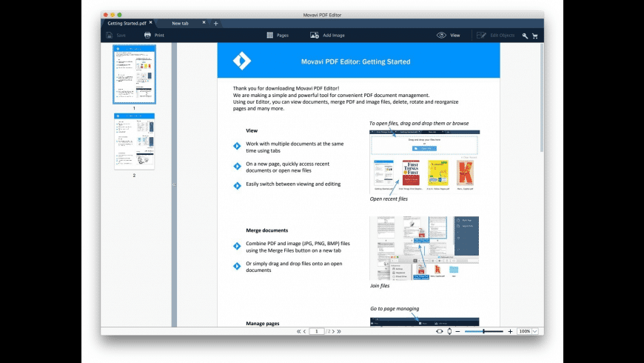Click the Add Image toolbar button
Image resolution: width=644 pixels, height=363 pixels.
click(x=327, y=36)
